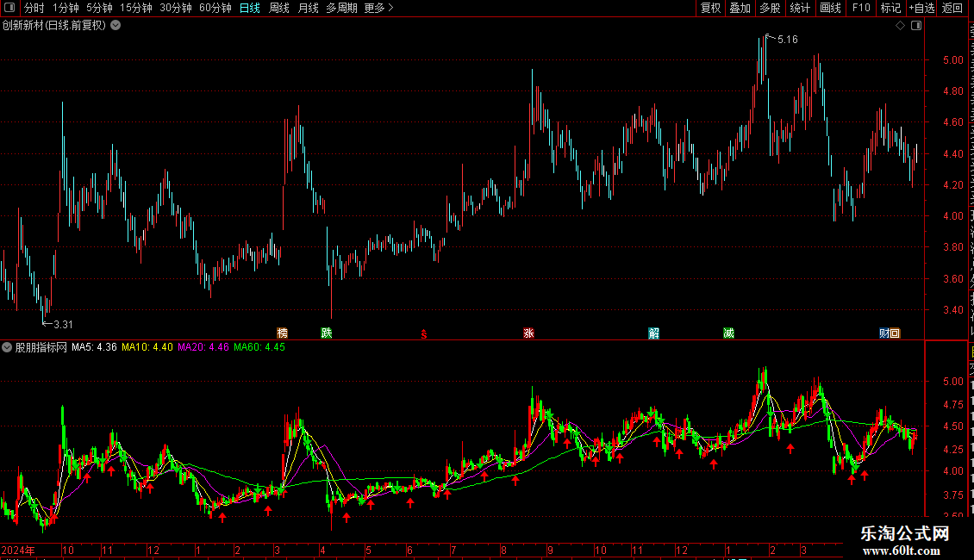Switch to 分时 intraday view
This screenshot has height=560, width=974.
34,8
